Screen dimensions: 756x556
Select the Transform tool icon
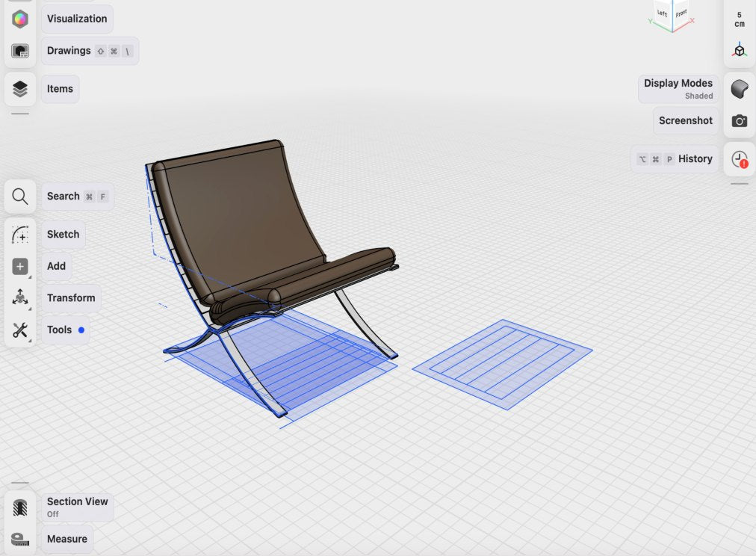(19, 297)
